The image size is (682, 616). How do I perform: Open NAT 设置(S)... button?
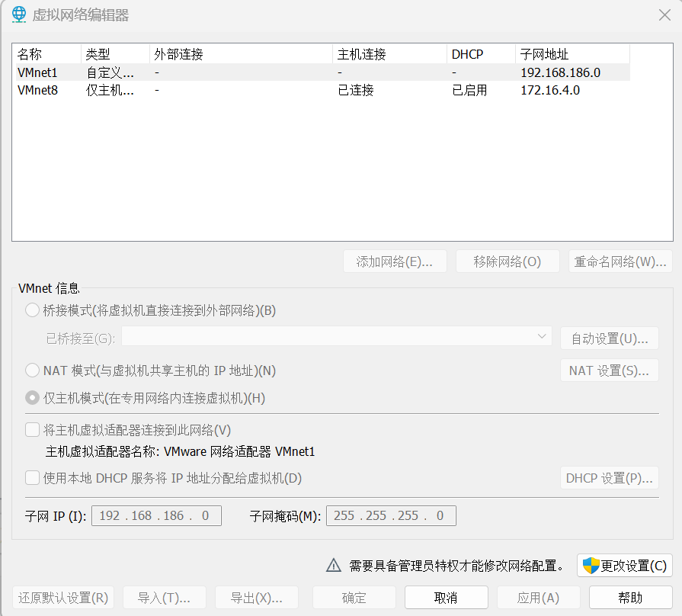click(x=610, y=371)
